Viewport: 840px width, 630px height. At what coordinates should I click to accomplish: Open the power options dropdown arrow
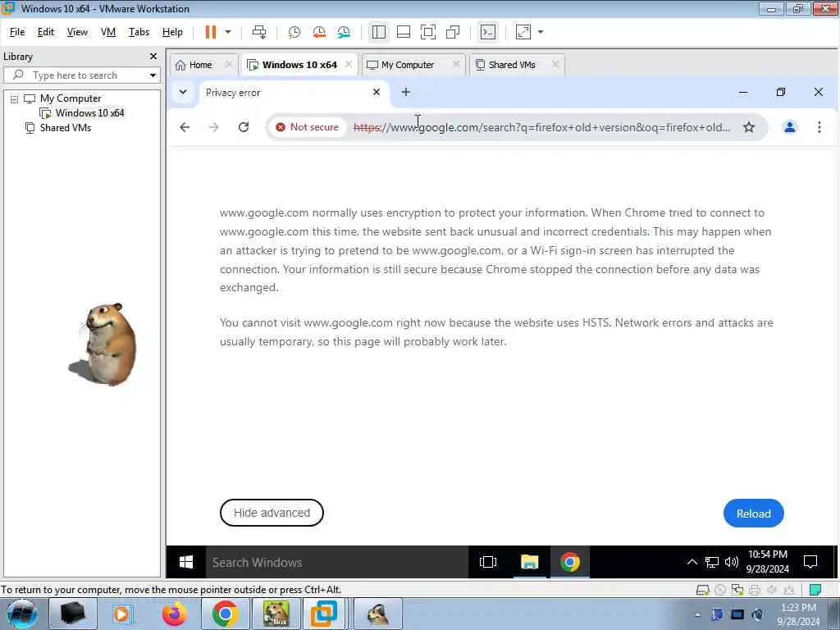tap(228, 32)
